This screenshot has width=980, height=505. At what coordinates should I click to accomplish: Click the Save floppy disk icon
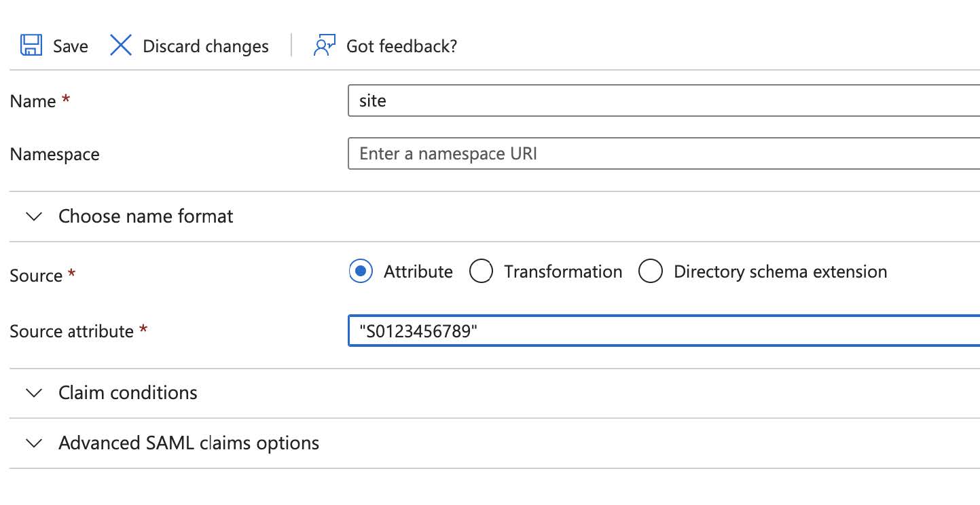(x=31, y=45)
